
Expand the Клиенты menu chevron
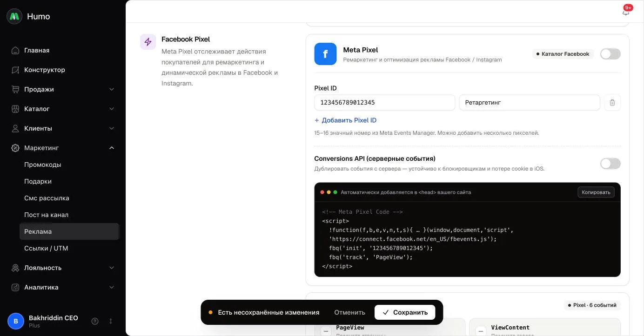coord(112,128)
